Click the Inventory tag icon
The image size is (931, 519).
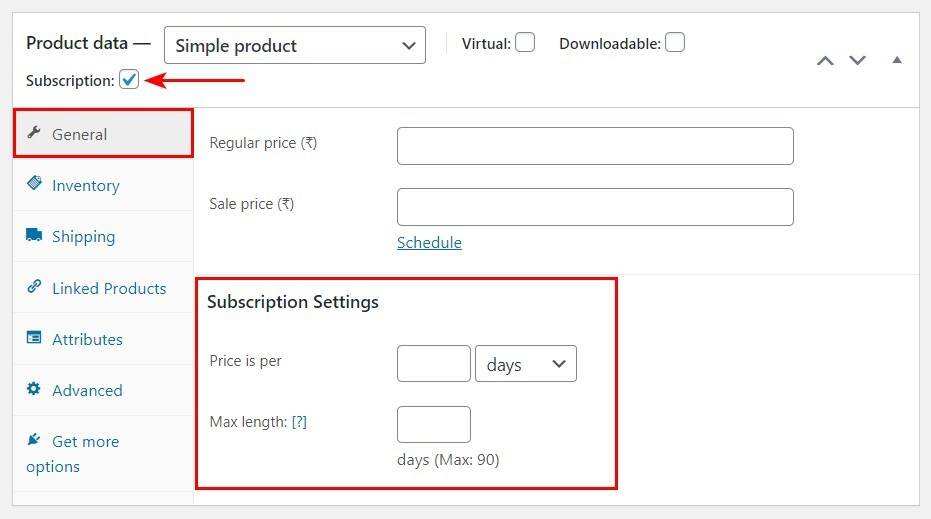click(x=35, y=184)
